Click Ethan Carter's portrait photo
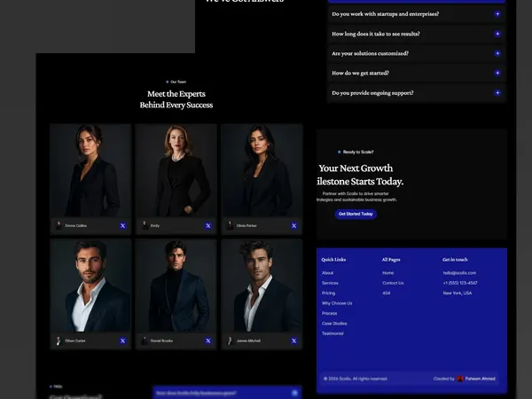 90,286
